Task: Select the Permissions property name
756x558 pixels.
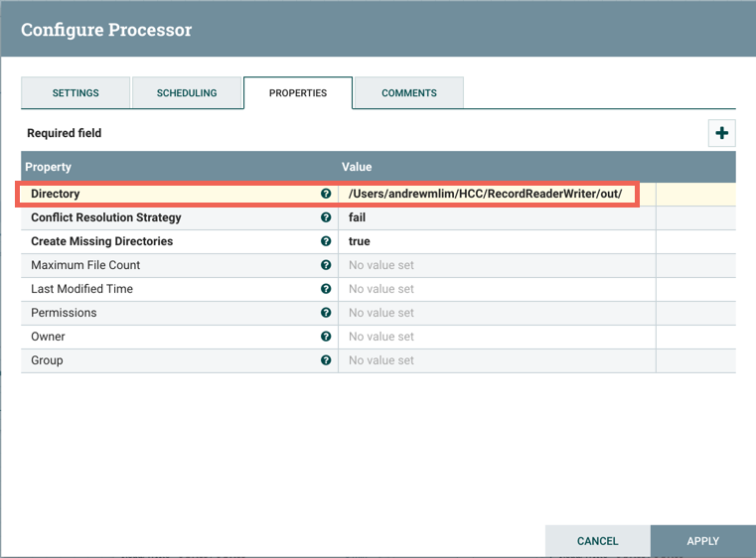Action: tap(64, 313)
